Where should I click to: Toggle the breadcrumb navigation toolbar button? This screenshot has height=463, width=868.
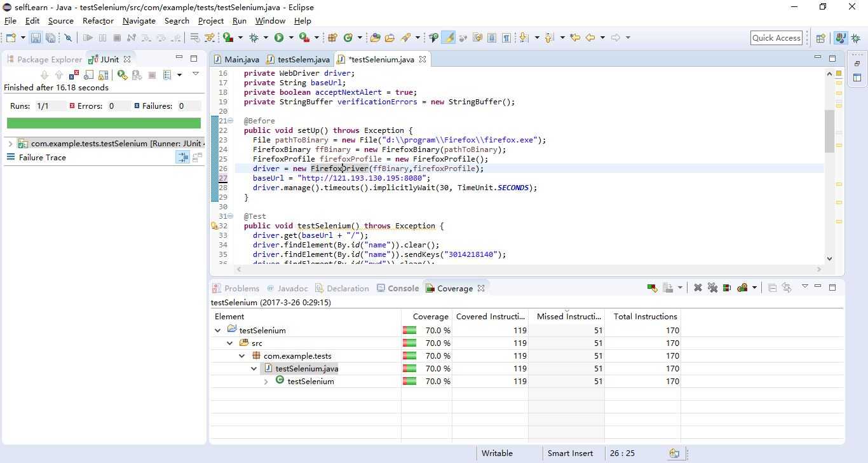pyautogui.click(x=433, y=38)
